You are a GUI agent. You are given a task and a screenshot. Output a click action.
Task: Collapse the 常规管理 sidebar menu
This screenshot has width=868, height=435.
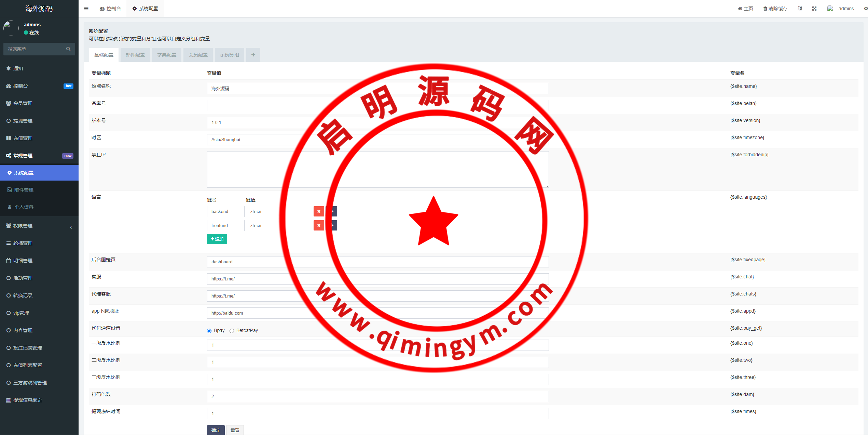[x=23, y=156]
